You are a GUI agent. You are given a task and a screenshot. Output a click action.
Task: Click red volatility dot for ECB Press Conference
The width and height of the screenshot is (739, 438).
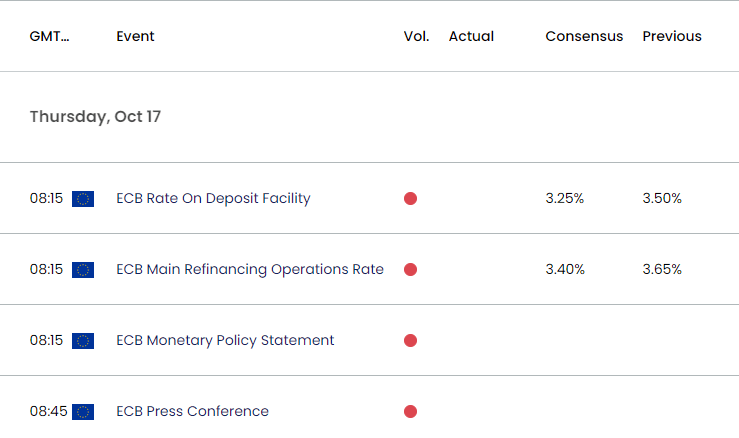click(x=410, y=412)
